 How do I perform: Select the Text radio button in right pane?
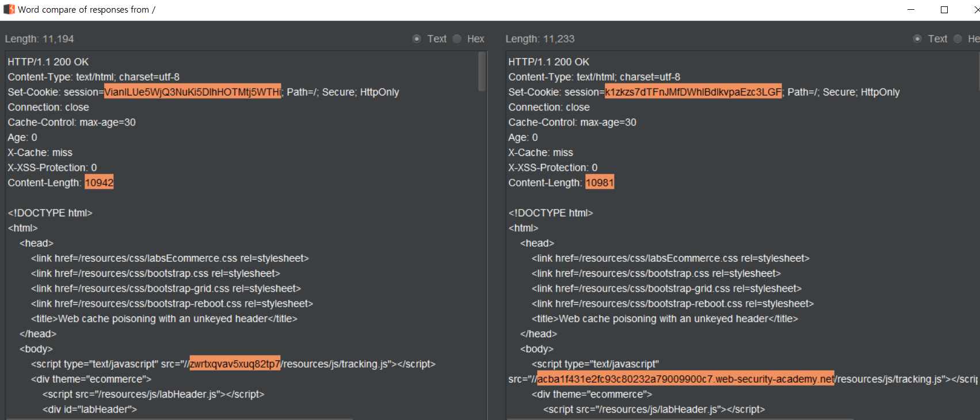(x=917, y=39)
